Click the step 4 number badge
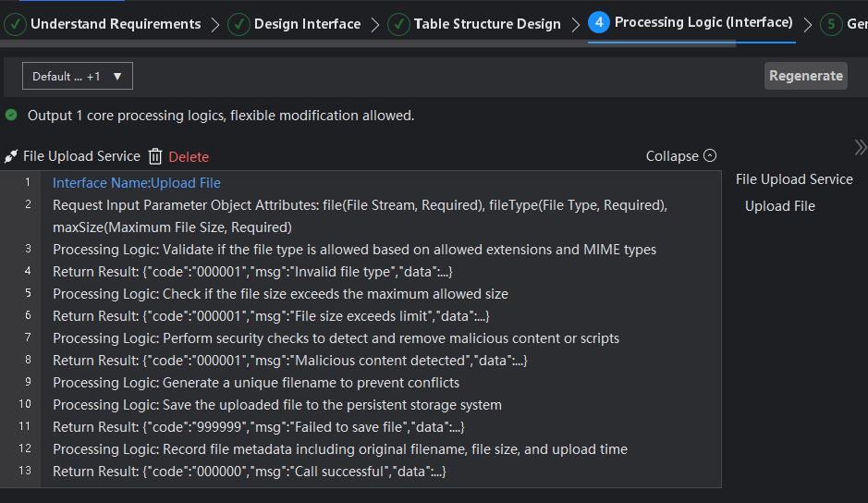The height and width of the screenshot is (503, 868). [x=598, y=23]
